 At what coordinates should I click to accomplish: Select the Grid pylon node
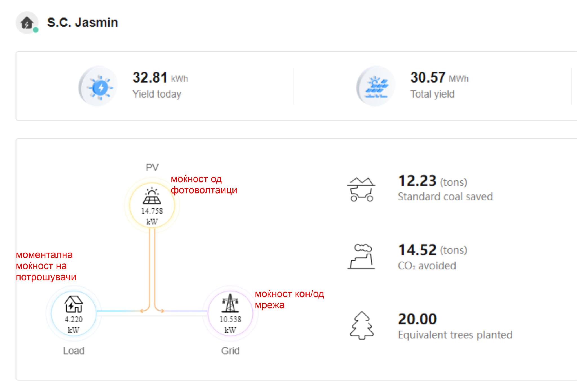tap(230, 313)
